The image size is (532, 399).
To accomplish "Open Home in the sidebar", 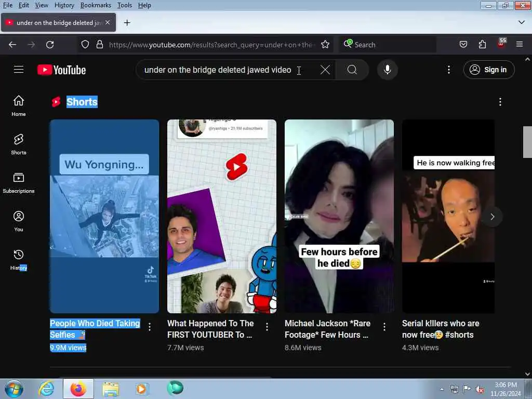I will 19,105.
